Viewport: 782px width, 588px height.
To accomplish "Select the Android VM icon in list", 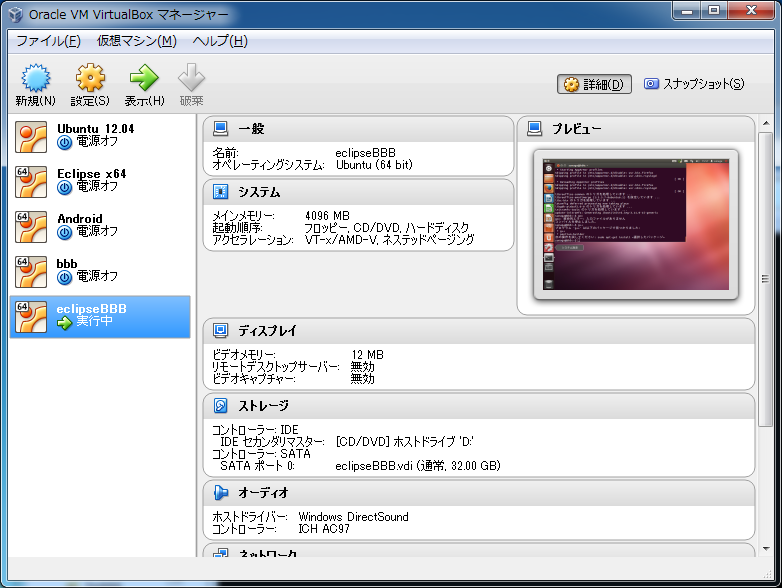I will pyautogui.click(x=31, y=226).
